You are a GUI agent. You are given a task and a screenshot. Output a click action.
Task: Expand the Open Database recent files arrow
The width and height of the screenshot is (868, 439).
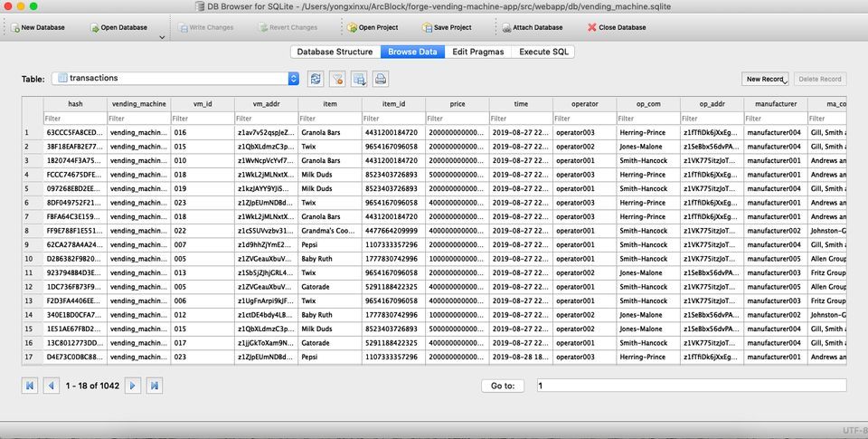(x=161, y=38)
